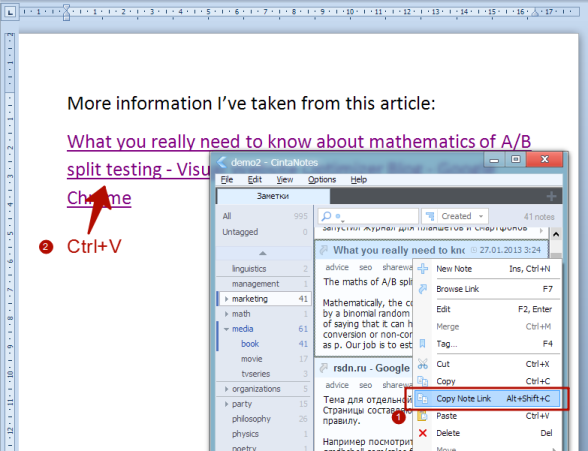Collapse the media tag
This screenshot has height=451, width=588.
[x=226, y=329]
